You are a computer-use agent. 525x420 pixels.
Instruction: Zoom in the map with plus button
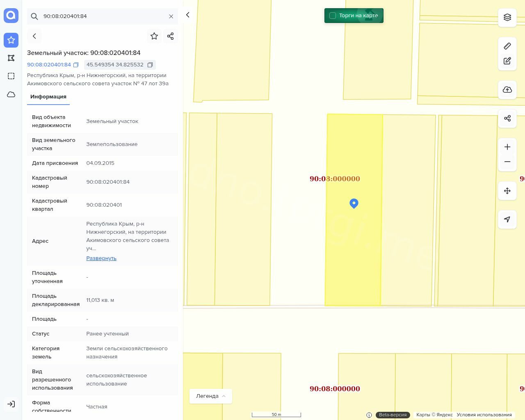click(507, 147)
